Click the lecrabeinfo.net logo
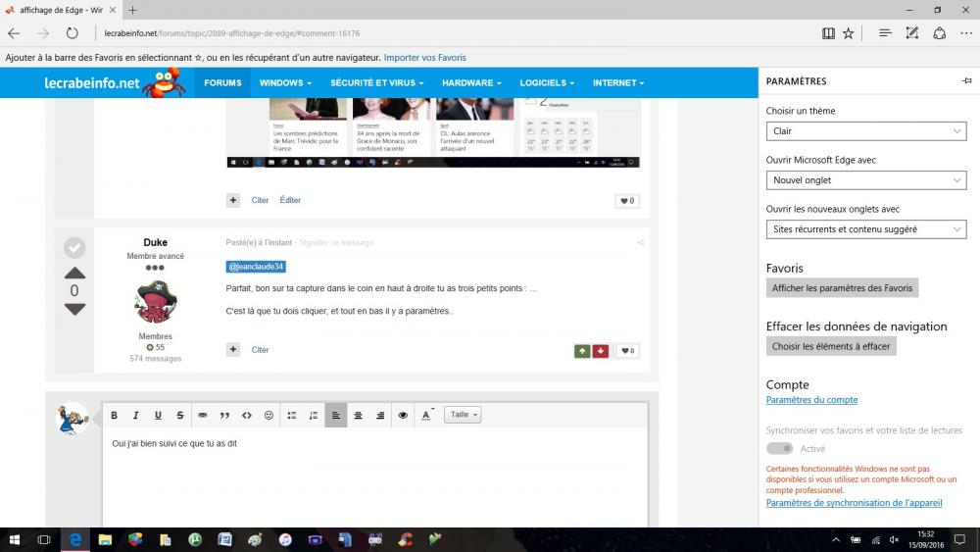The image size is (980, 552). [x=115, y=82]
